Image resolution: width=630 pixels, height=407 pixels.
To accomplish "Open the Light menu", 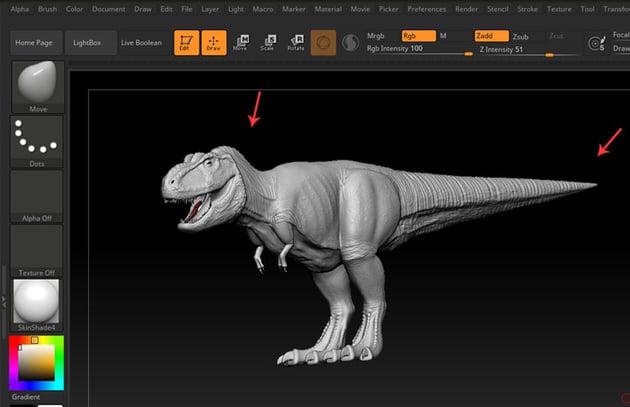I will pyautogui.click(x=236, y=9).
